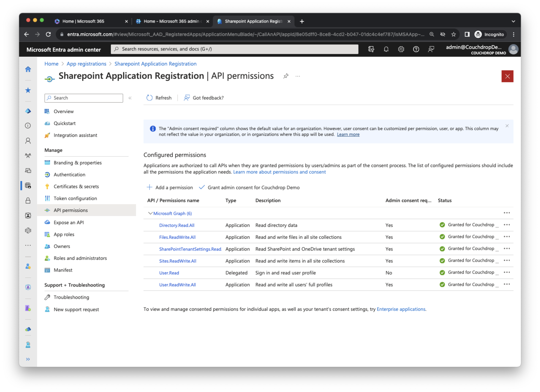Open Directory.Read.All permission link

177,225
